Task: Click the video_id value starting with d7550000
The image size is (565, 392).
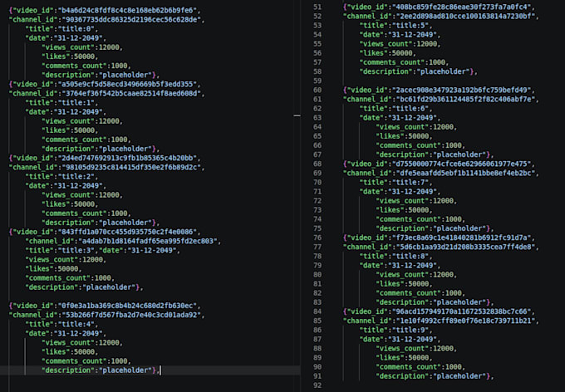Action: click(462, 164)
